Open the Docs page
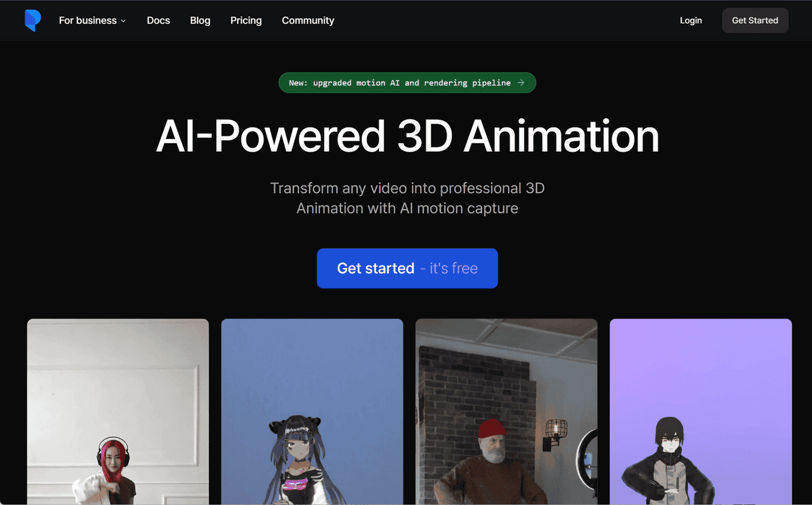This screenshot has height=505, width=812. pyautogui.click(x=158, y=21)
